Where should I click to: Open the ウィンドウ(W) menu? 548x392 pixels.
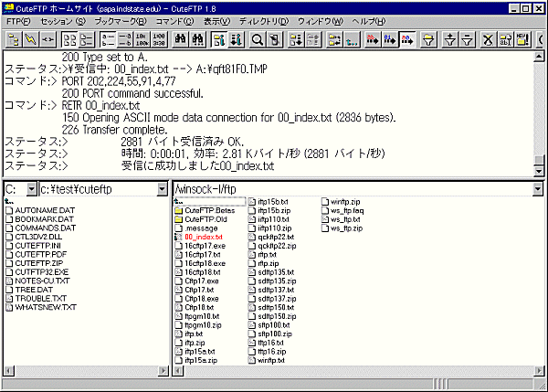pyautogui.click(x=321, y=22)
